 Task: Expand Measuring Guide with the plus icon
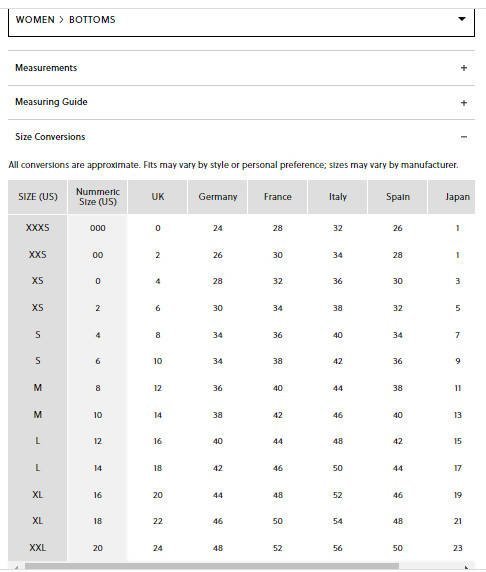pyautogui.click(x=464, y=103)
